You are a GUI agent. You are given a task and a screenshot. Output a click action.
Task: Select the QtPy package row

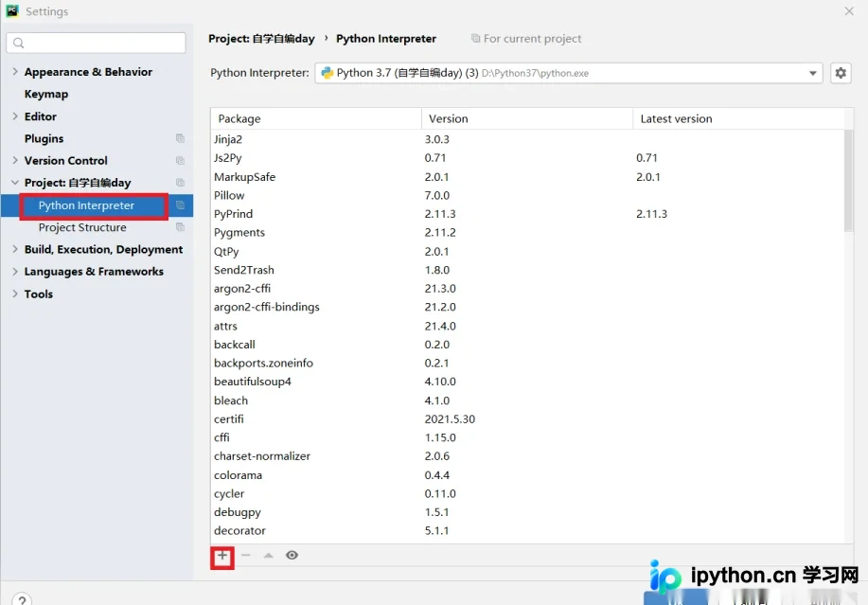pos(527,251)
